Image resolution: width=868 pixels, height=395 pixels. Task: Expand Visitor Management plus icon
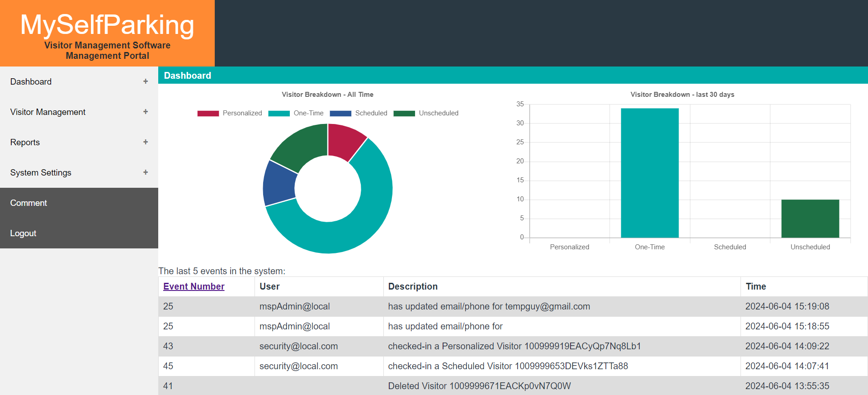(x=146, y=112)
